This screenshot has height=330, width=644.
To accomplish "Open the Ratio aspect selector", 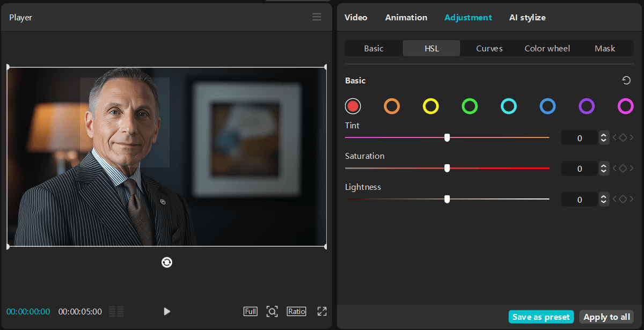I will (x=296, y=311).
